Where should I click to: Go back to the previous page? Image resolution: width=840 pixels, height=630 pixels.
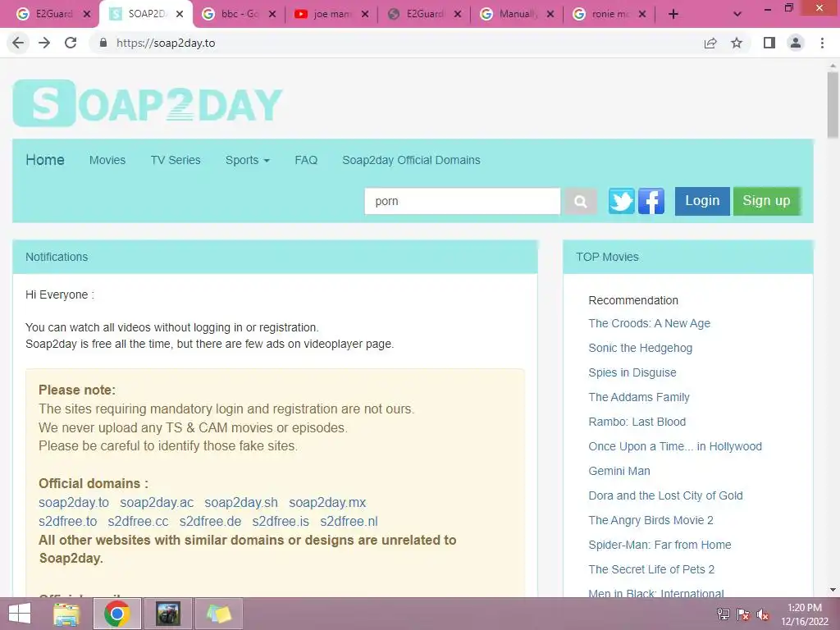point(18,43)
